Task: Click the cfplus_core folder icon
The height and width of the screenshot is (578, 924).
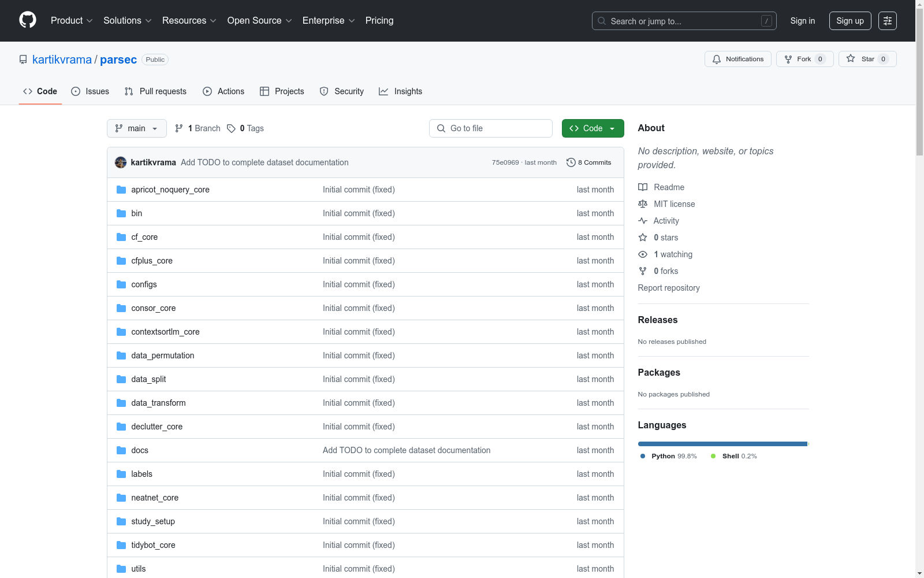Action: click(x=121, y=261)
